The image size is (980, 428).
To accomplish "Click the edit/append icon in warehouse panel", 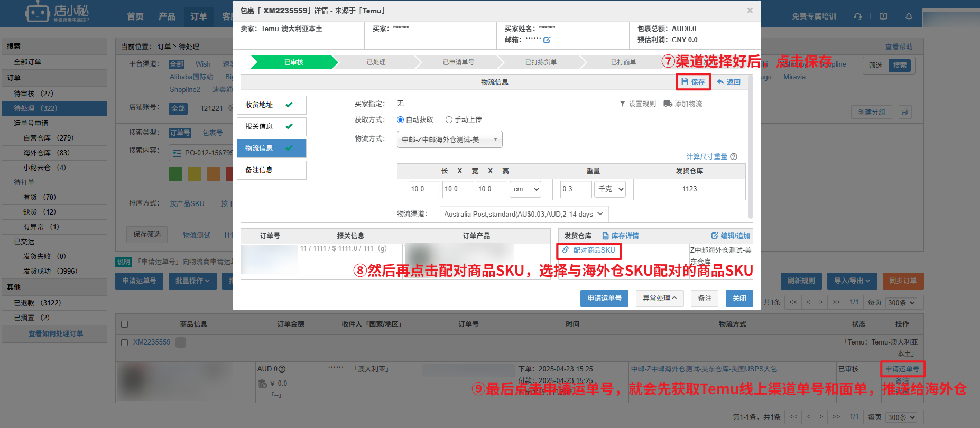I will coord(715,236).
